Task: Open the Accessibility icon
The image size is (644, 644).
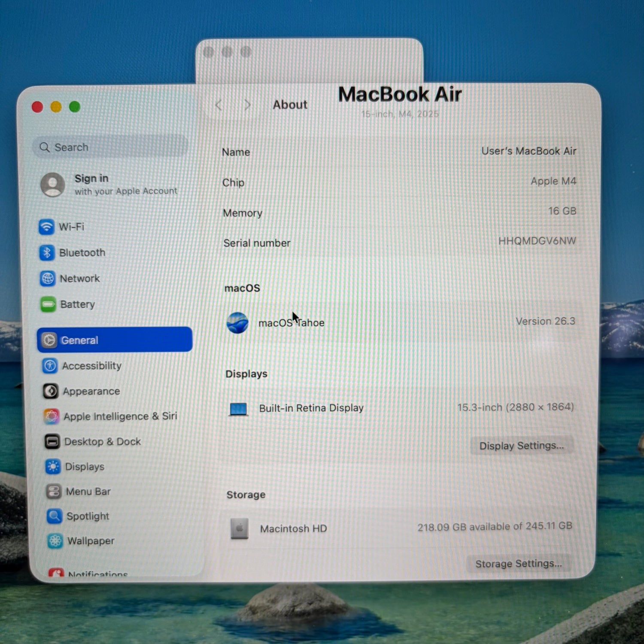Action: [x=50, y=366]
